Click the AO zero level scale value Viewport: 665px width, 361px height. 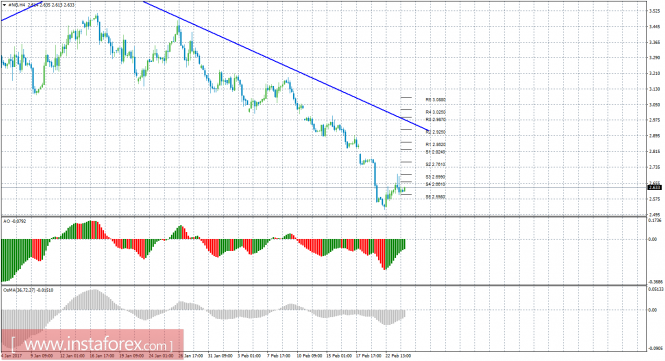[x=653, y=239]
